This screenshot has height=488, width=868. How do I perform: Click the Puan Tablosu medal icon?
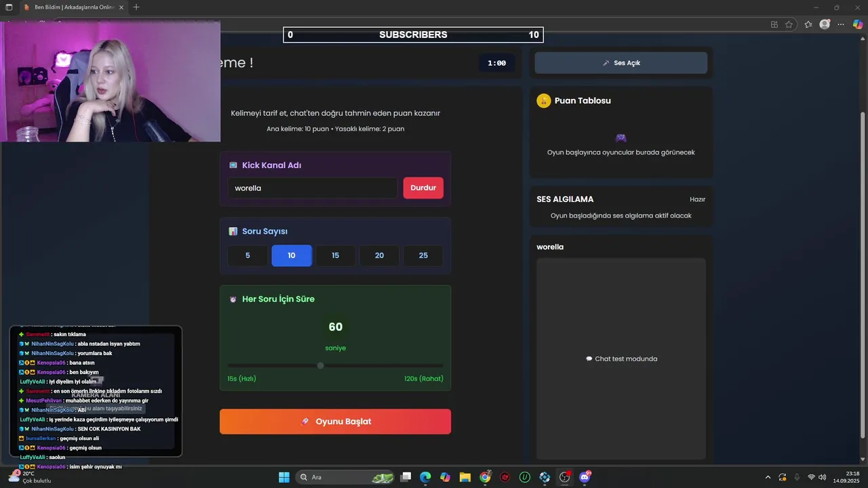click(543, 101)
